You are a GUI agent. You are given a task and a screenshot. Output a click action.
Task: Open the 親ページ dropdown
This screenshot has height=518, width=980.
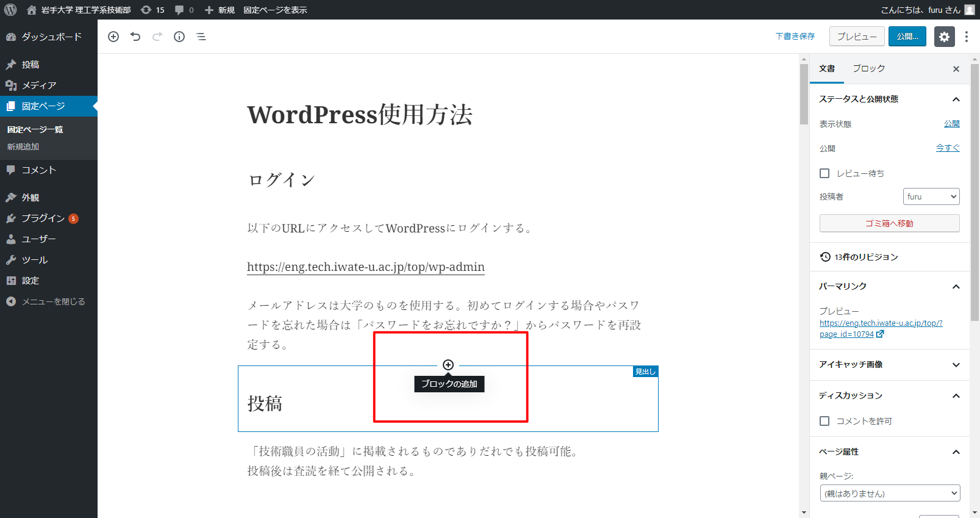click(x=890, y=493)
